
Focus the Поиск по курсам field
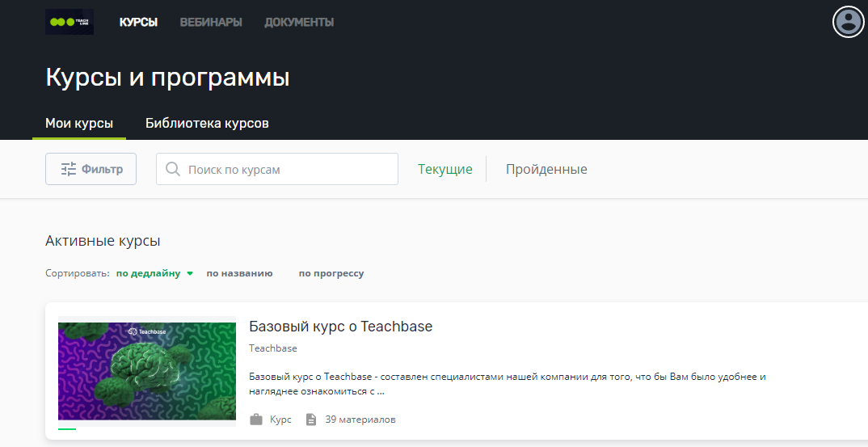pyautogui.click(x=276, y=169)
